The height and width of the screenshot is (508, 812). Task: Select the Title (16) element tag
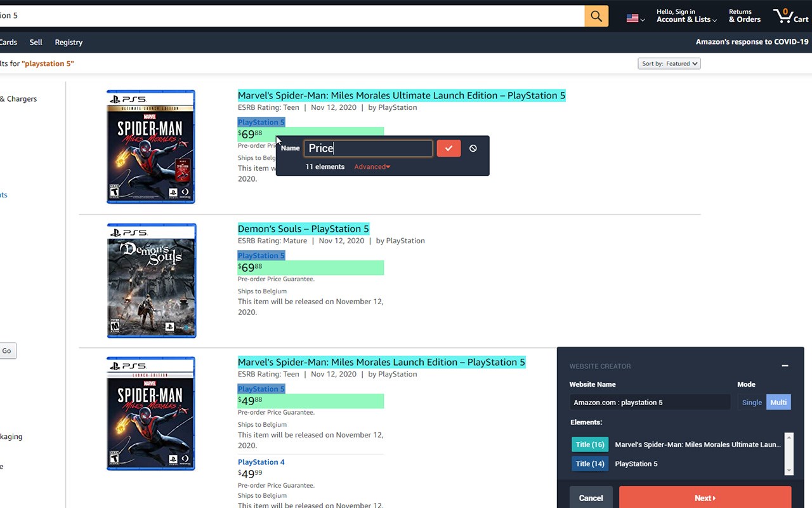pyautogui.click(x=590, y=444)
